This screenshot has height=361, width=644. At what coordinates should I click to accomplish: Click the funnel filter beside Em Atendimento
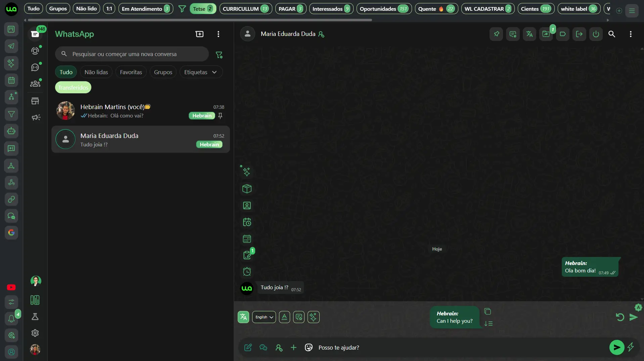pyautogui.click(x=182, y=9)
